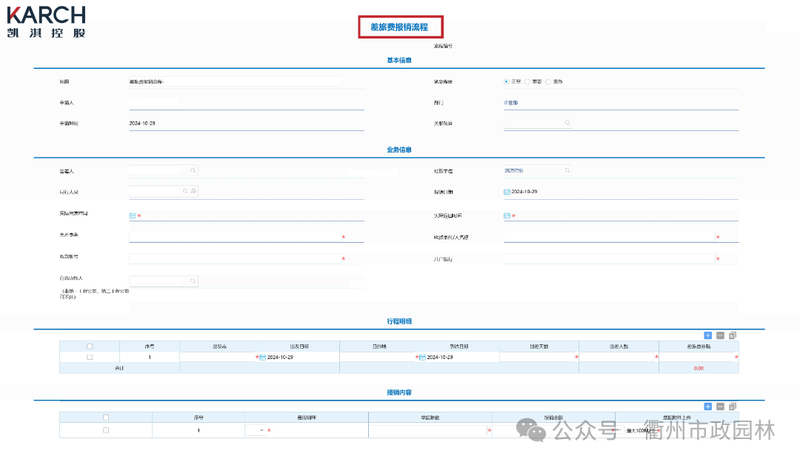Open the dropdown in 报销内容 row 1
The height and width of the screenshot is (462, 800).
click(261, 430)
